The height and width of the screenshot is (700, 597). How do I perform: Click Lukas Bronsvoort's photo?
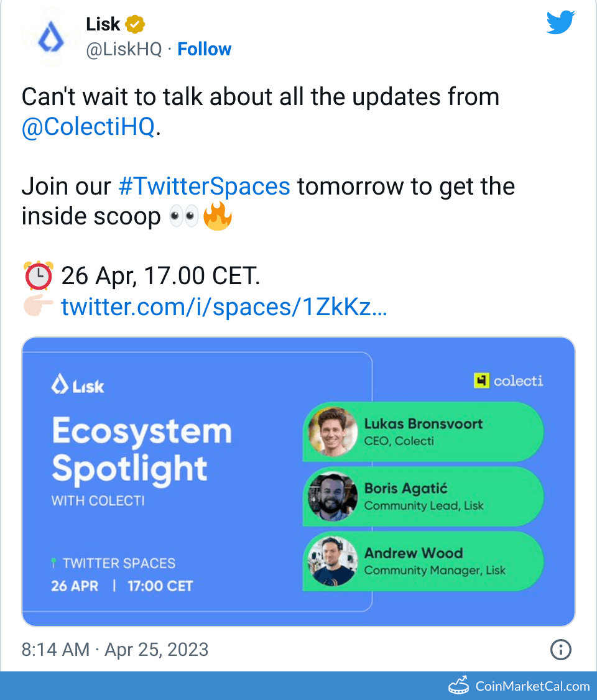point(333,432)
